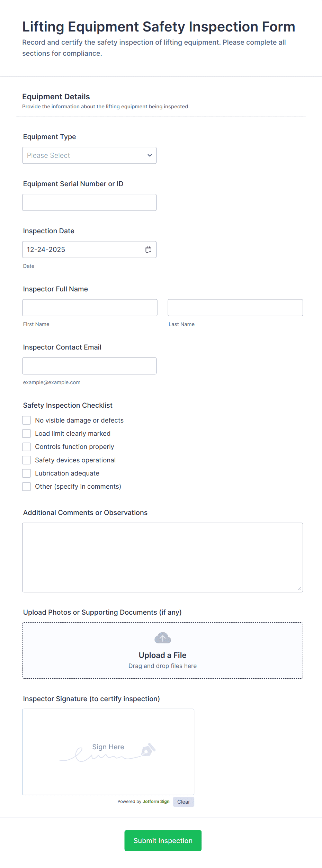Image resolution: width=322 pixels, height=868 pixels.
Task: Check 'No visible damage or defects'
Action: (x=26, y=420)
